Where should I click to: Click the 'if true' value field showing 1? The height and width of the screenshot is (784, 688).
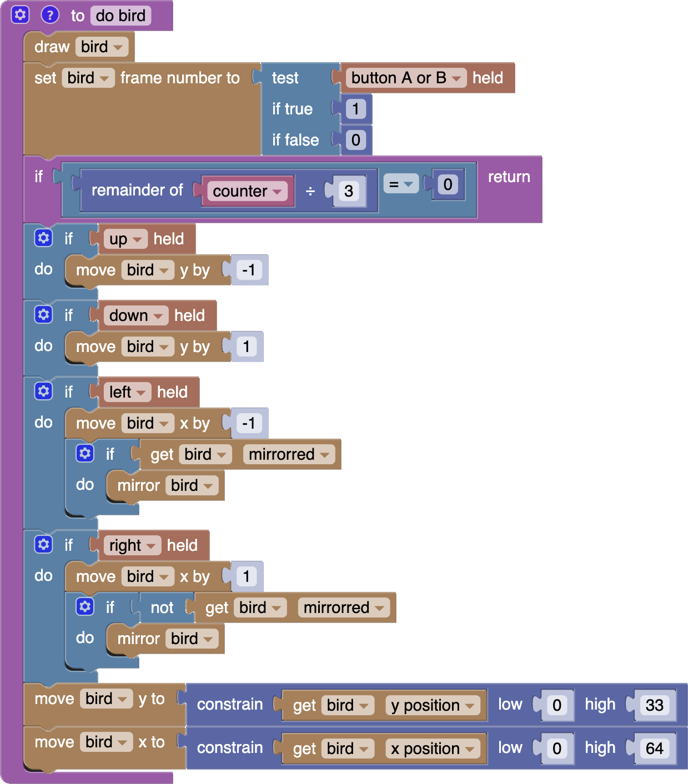[355, 108]
